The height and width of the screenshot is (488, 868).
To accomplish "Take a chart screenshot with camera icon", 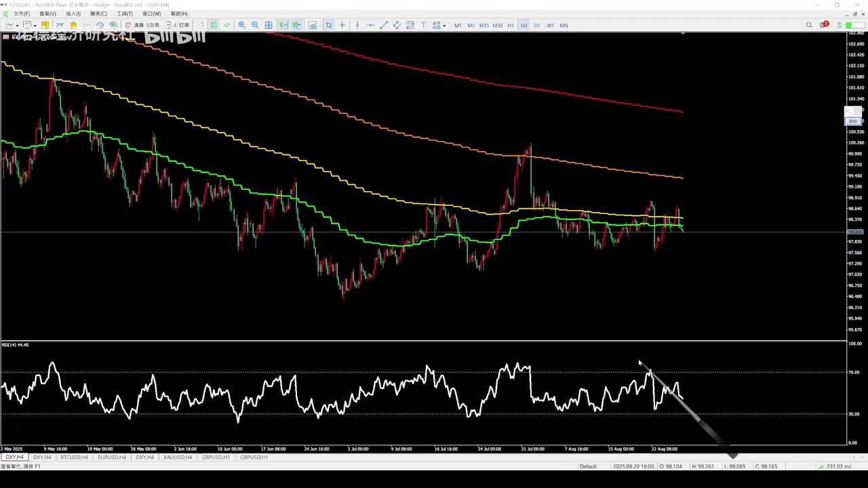I will 313,25.
